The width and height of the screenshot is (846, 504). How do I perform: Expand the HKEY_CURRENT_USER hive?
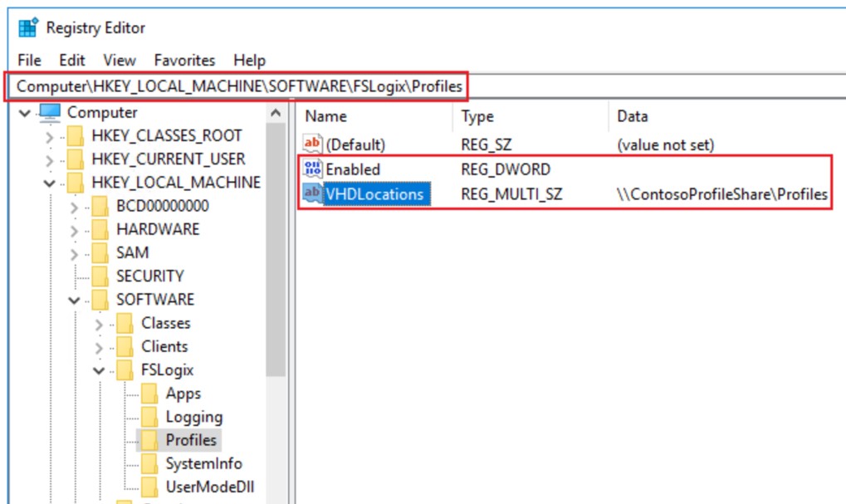[50, 159]
